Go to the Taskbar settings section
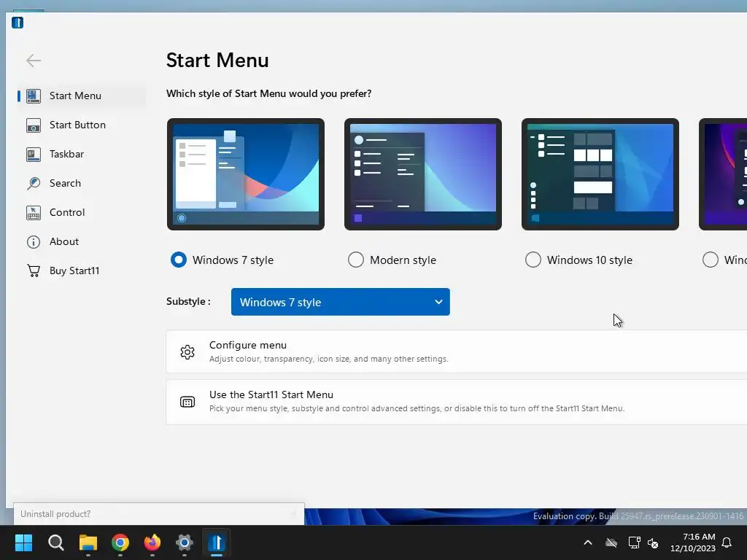This screenshot has width=747, height=560. point(81,155)
